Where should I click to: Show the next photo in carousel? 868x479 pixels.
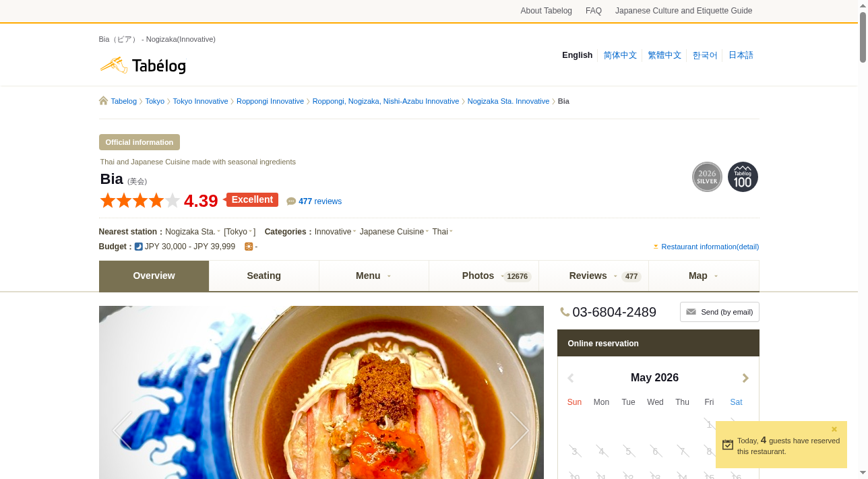(520, 430)
